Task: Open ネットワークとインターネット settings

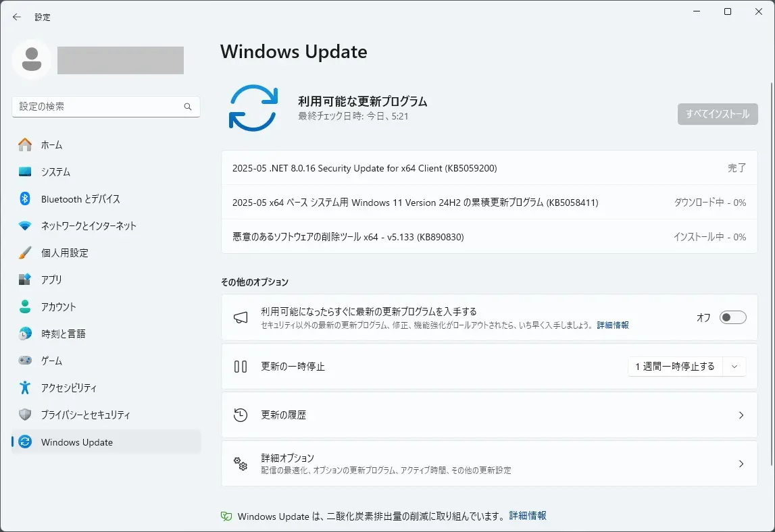Action: tap(106, 225)
